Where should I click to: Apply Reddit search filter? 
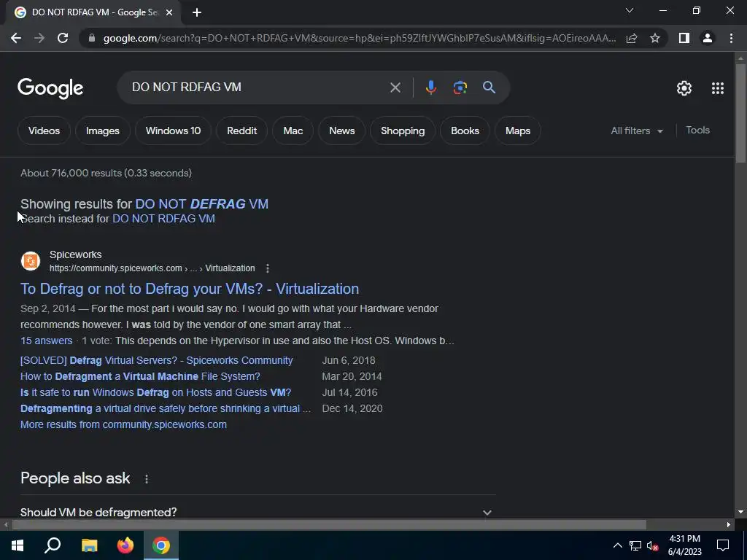point(241,131)
